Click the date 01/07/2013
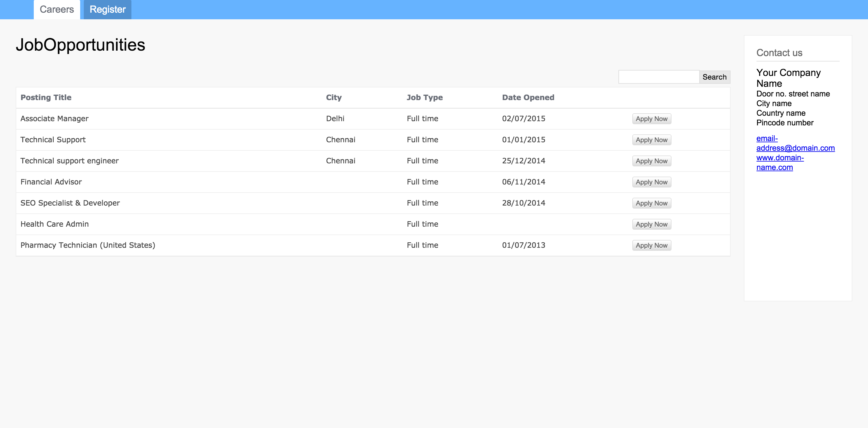 (524, 245)
